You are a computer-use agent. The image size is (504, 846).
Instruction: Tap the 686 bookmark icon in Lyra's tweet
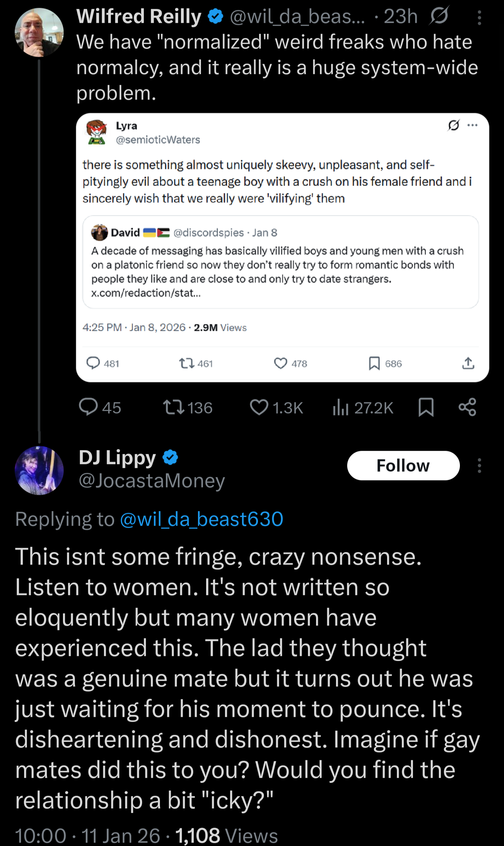pos(374,363)
